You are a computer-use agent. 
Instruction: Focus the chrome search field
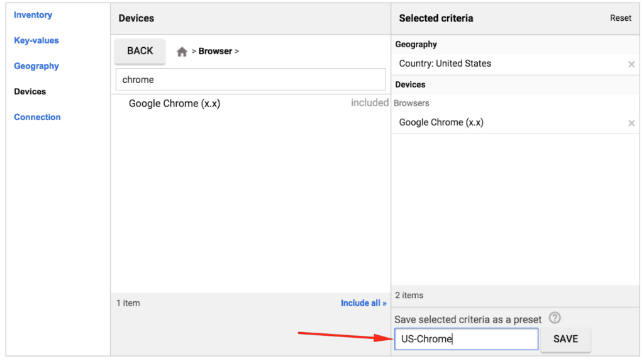[250, 80]
